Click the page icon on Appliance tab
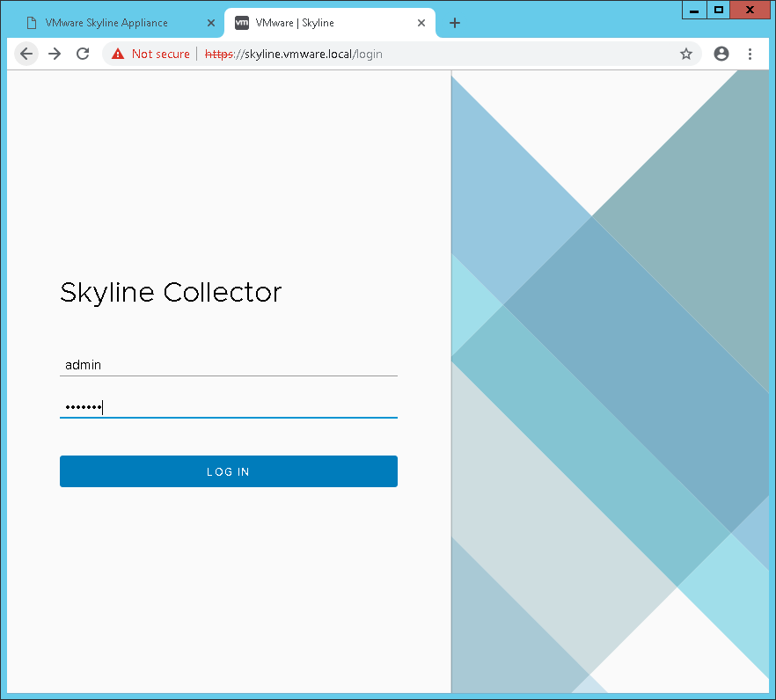 tap(32, 23)
